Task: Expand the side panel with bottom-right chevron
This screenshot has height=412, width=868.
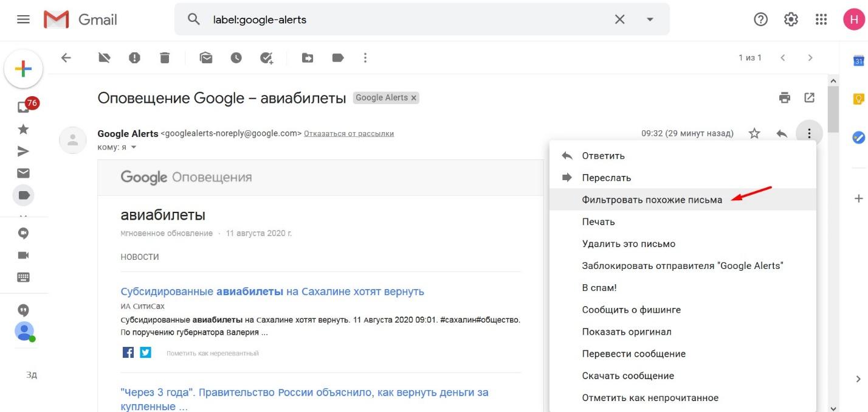Action: (x=858, y=379)
